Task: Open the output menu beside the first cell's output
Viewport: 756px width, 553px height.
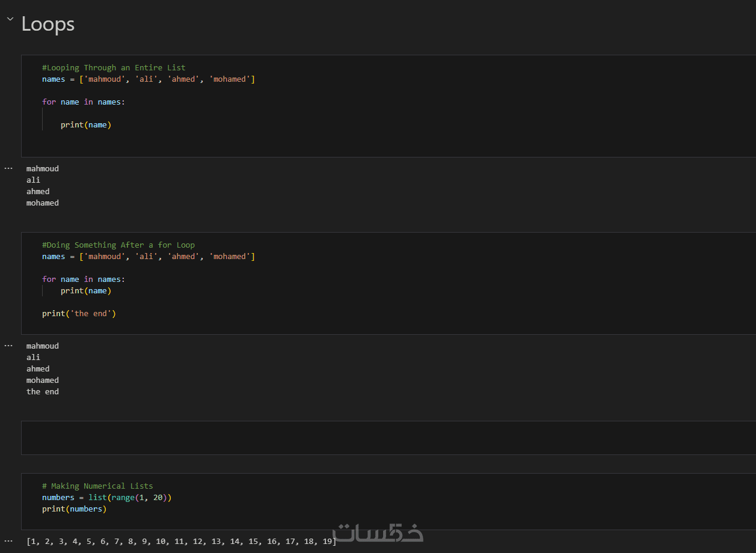Action: point(8,168)
